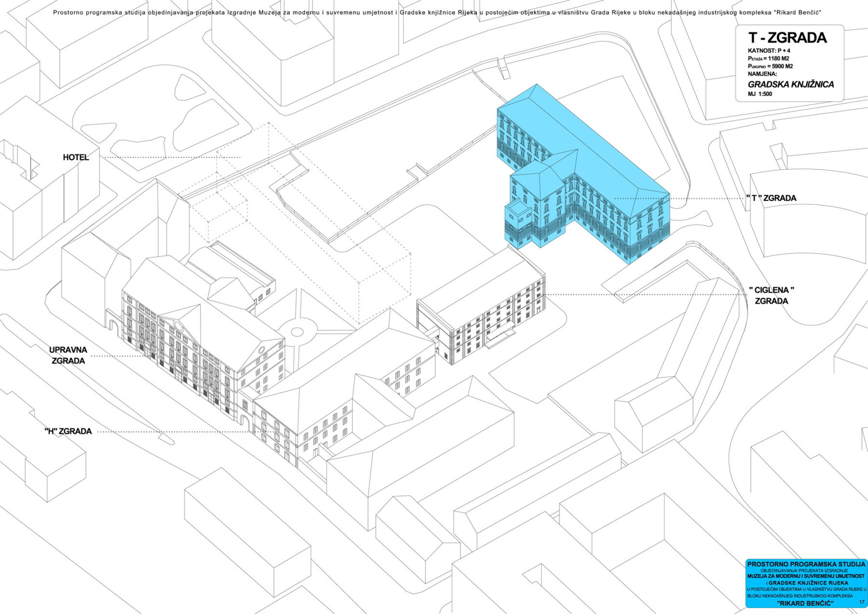Click the UPRAVNA ZGRADA label
Screen dimensions: 868x614
pyautogui.click(x=68, y=355)
